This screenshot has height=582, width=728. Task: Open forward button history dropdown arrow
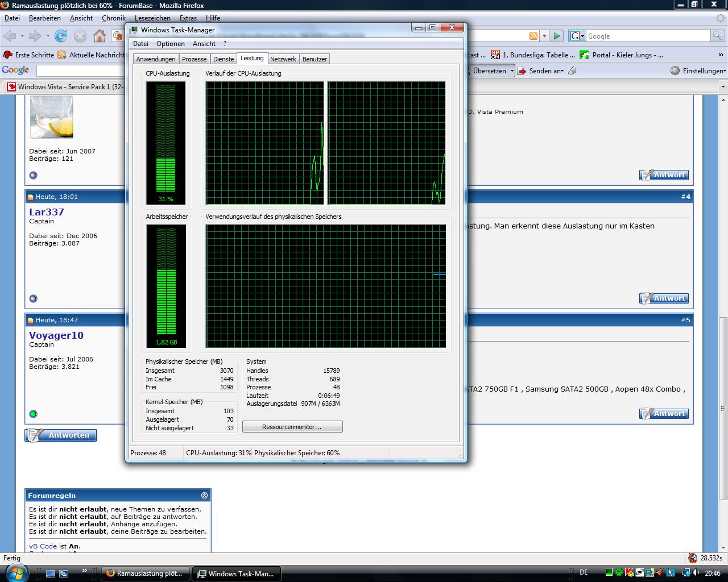point(48,36)
